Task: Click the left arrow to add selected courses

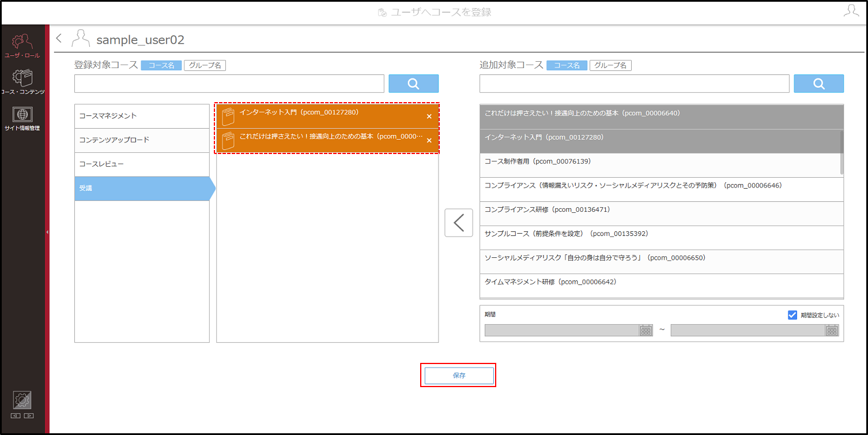Action: [459, 223]
